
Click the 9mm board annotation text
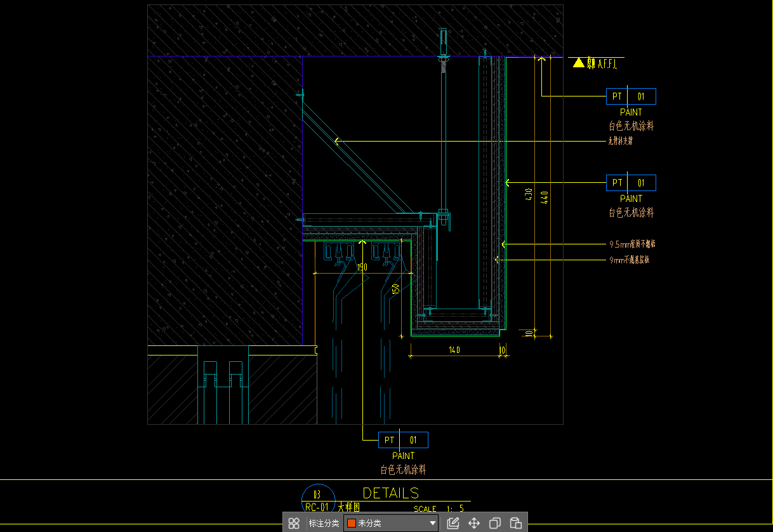[629, 260]
